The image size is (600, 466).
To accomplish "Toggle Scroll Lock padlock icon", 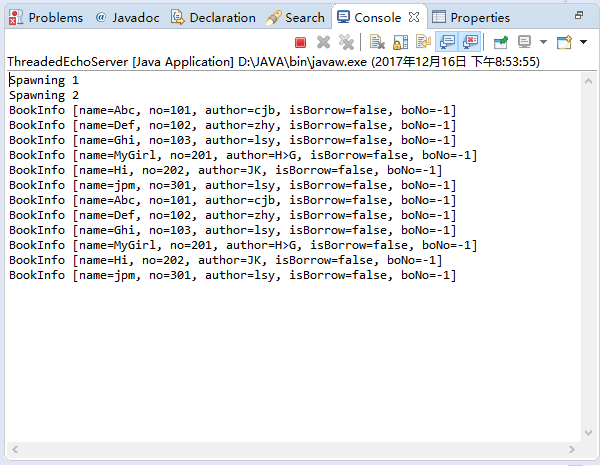I will tap(401, 42).
